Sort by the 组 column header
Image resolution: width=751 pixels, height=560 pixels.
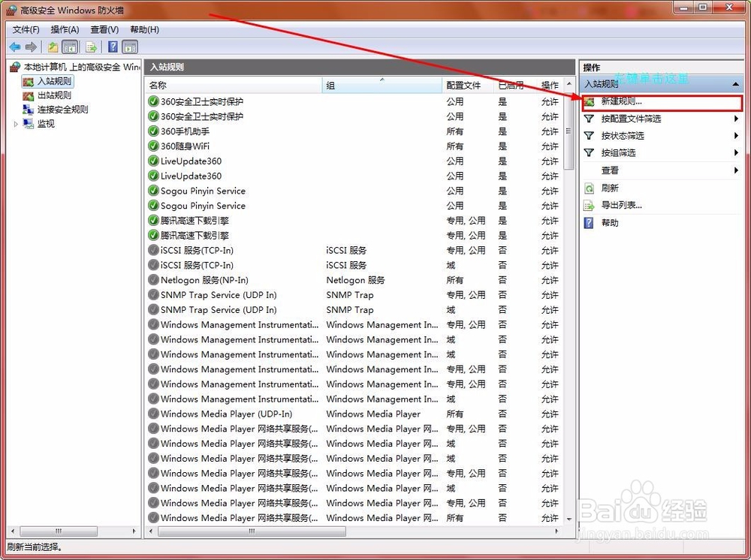click(382, 85)
